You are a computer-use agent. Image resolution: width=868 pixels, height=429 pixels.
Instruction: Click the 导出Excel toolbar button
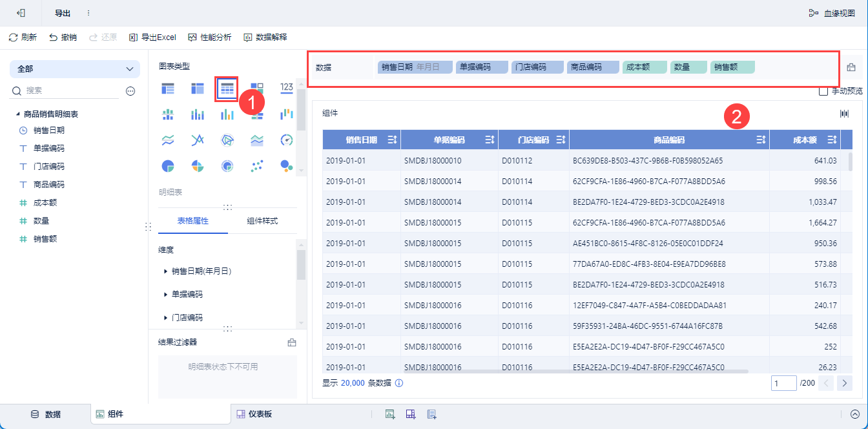click(x=152, y=37)
